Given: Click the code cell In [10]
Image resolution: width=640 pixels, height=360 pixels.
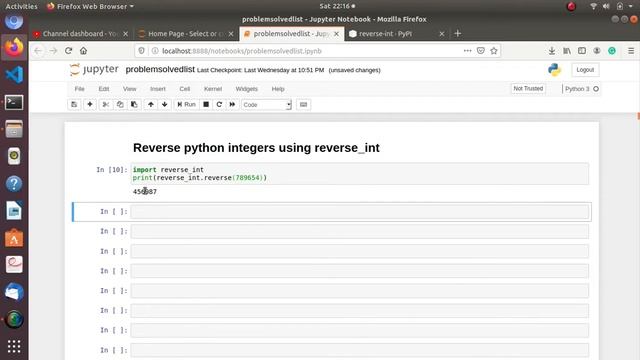Looking at the screenshot, I should [360, 173].
